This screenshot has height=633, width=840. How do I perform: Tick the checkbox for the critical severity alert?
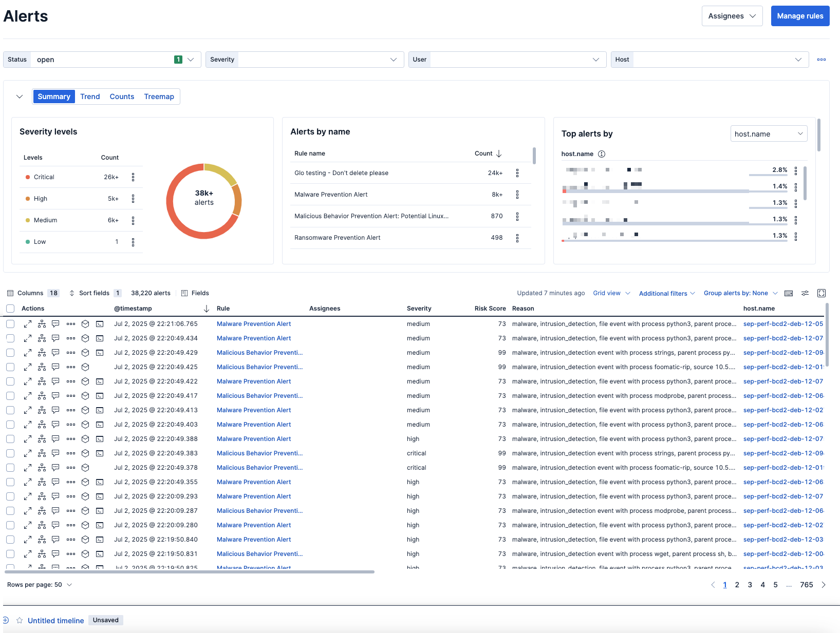point(10,453)
